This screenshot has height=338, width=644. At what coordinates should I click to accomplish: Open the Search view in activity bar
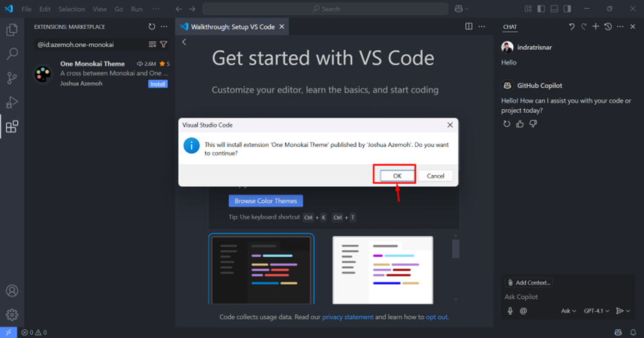(12, 53)
